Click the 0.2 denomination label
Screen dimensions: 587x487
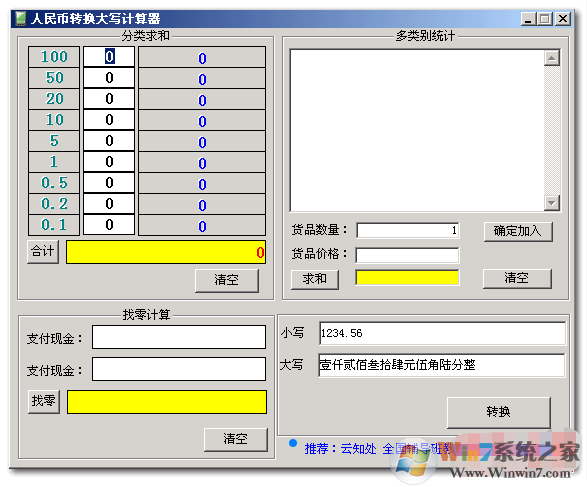click(54, 204)
